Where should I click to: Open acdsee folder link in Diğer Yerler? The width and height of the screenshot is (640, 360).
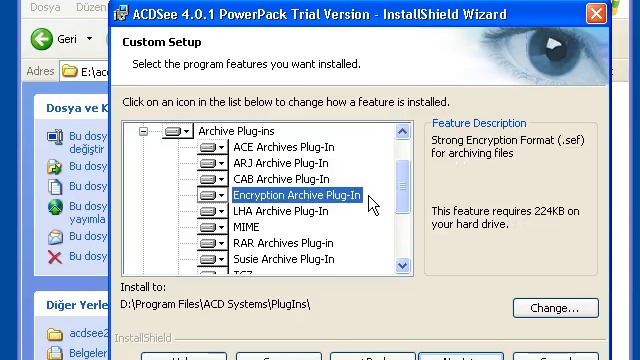89,333
